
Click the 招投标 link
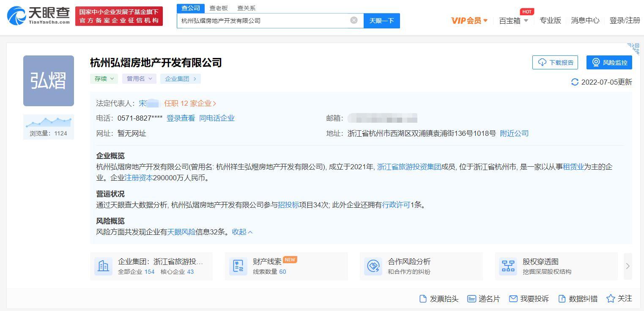click(288, 205)
